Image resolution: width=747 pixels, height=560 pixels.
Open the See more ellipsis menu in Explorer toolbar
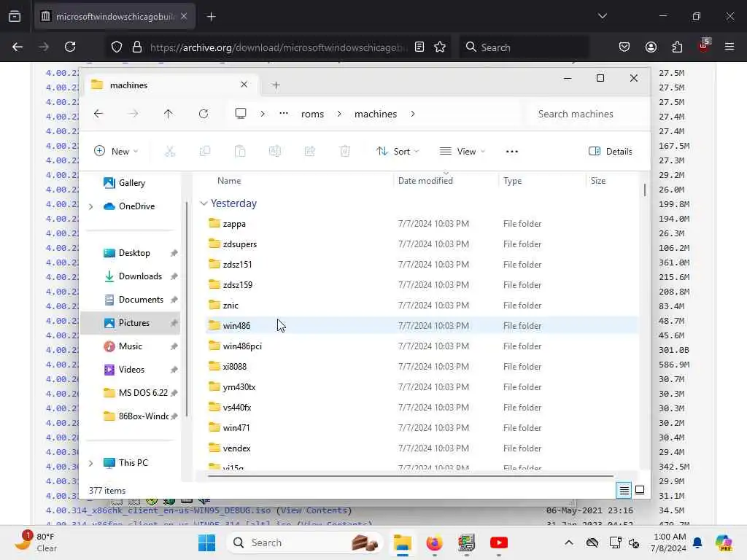pyautogui.click(x=512, y=152)
